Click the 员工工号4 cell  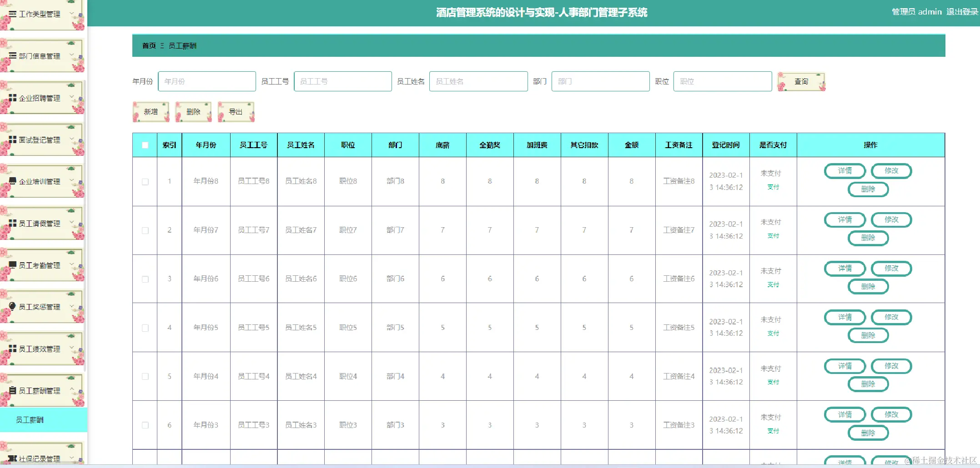tap(254, 376)
